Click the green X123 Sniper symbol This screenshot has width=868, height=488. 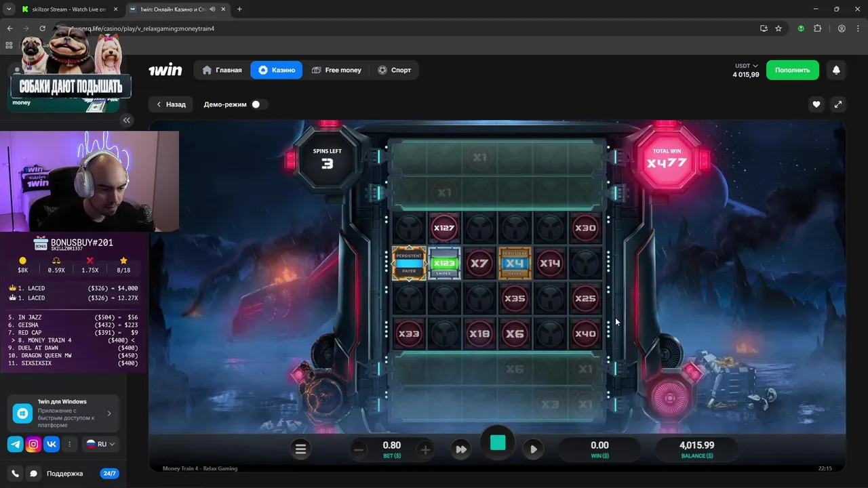pos(444,263)
